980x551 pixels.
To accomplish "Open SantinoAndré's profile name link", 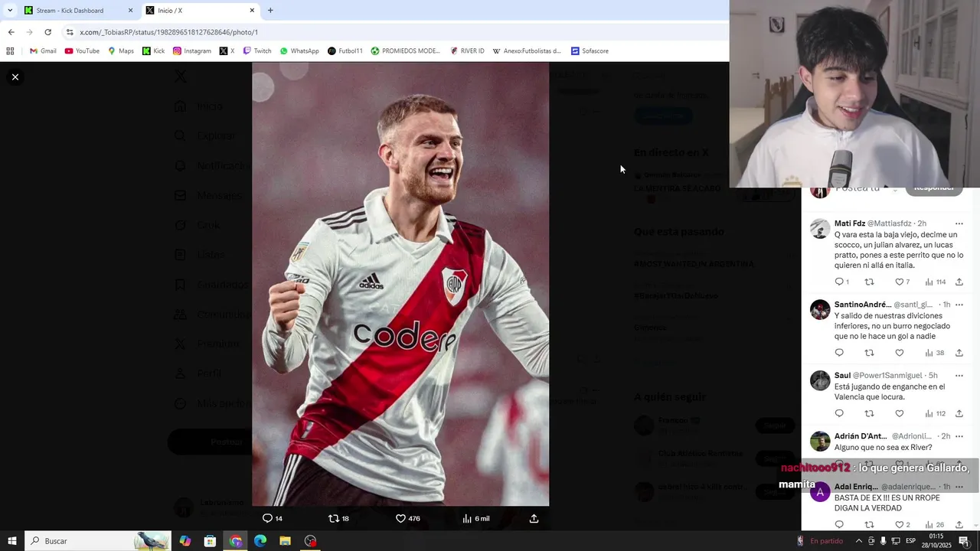I will tap(863, 305).
